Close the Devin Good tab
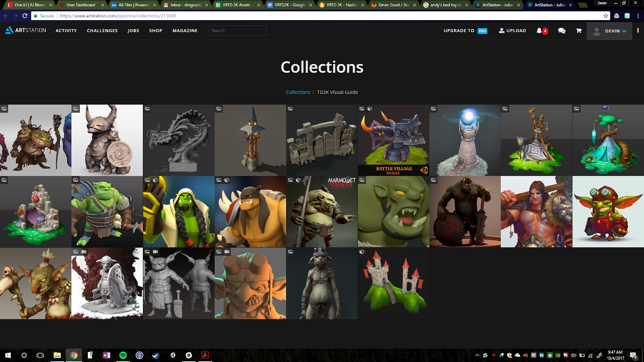Viewport: 644px width, 362px height. tap(415, 5)
